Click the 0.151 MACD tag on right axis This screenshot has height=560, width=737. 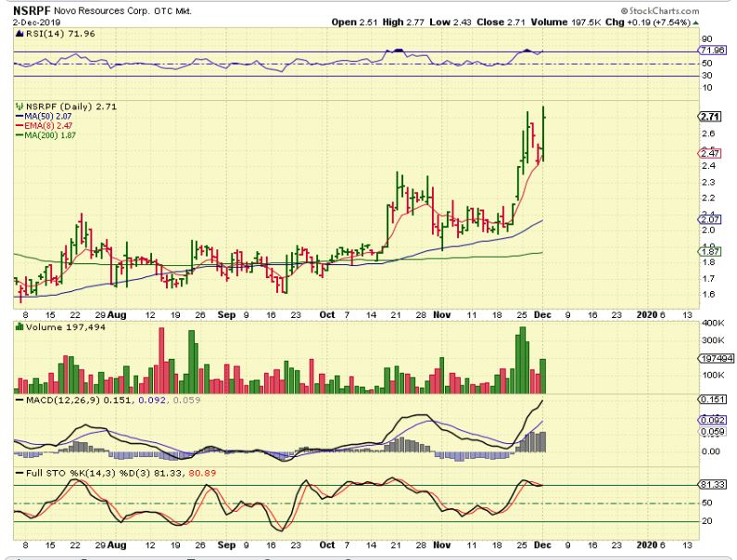(713, 400)
